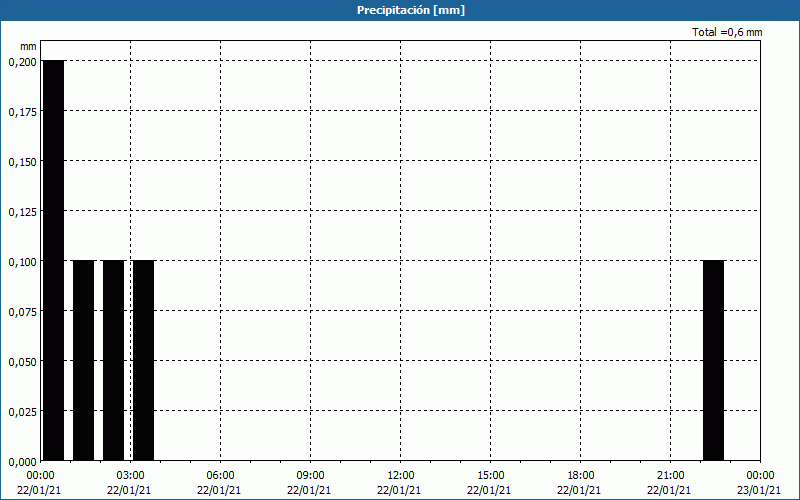Viewport: 800px width, 500px height.
Task: Click the 09:00 time axis label
Action: pyautogui.click(x=310, y=476)
